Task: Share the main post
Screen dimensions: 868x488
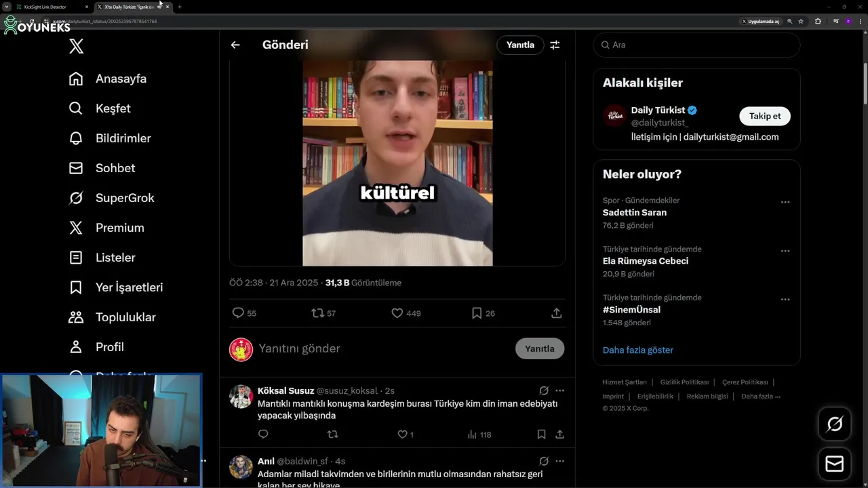Action: click(556, 313)
